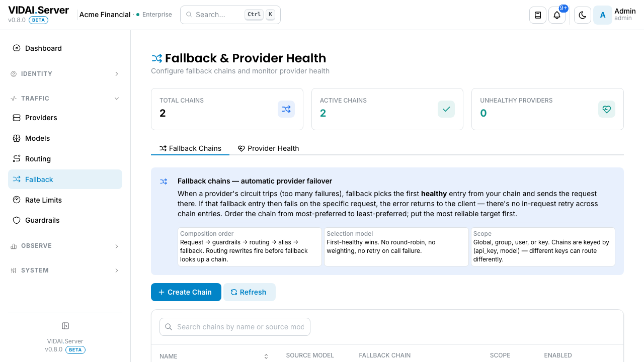Toggle dark mode moon icon

coord(583,15)
